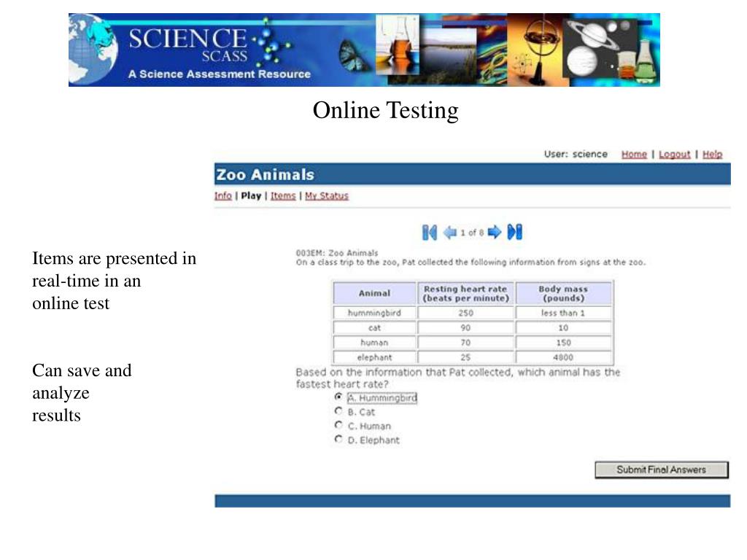Click the 'Animal' column header

[374, 293]
